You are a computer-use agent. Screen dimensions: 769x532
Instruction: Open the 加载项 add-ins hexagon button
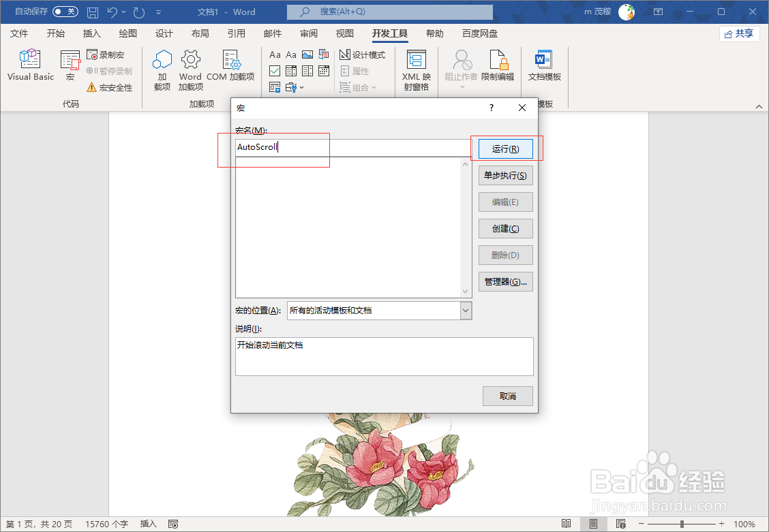coord(162,69)
